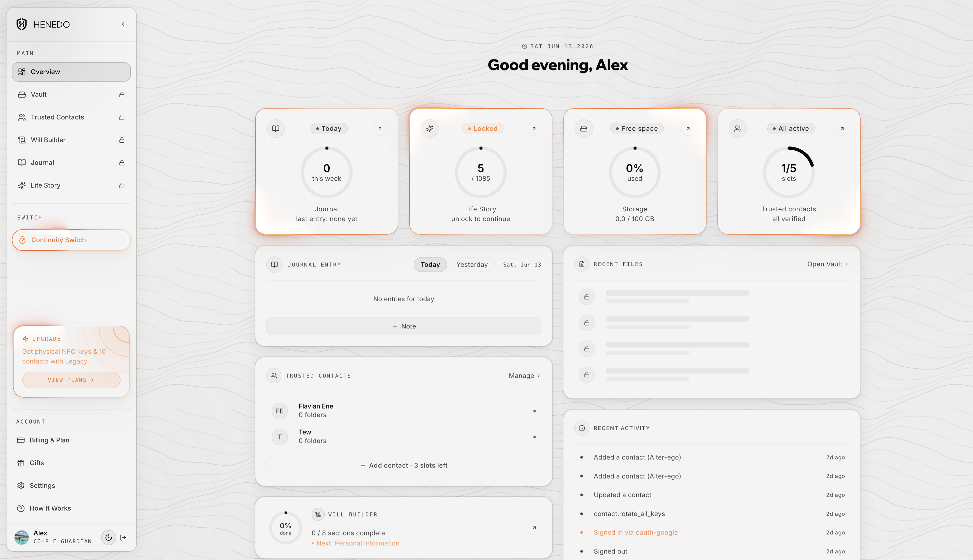Click the lock icon beside Trusted Contacts
Image resolution: width=973 pixels, height=560 pixels.
tap(122, 117)
